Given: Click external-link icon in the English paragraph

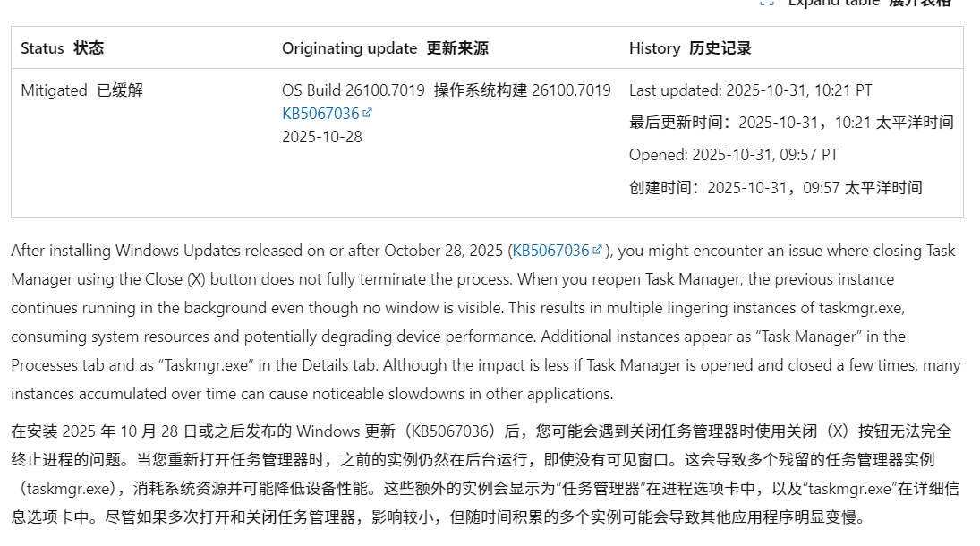Looking at the screenshot, I should (597, 250).
